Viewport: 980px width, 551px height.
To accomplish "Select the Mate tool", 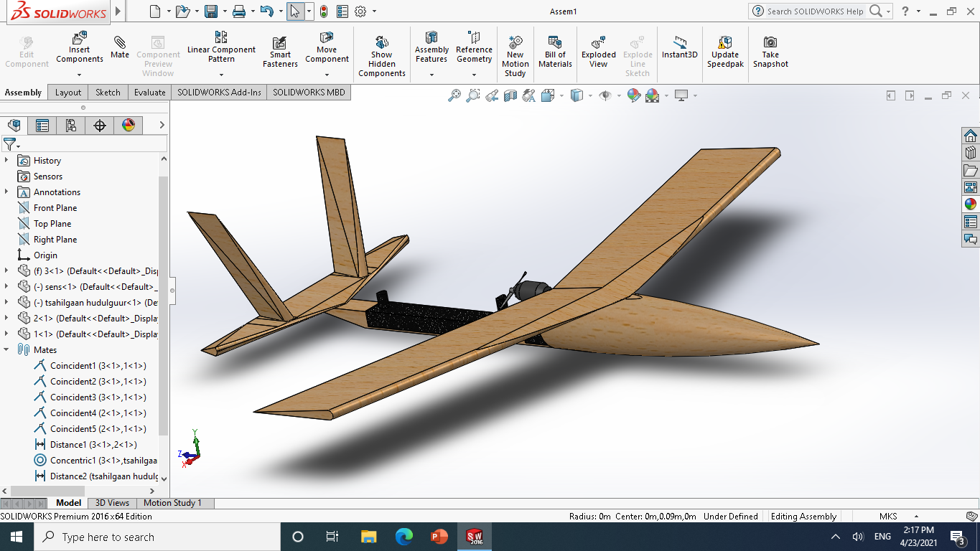I will pos(119,48).
